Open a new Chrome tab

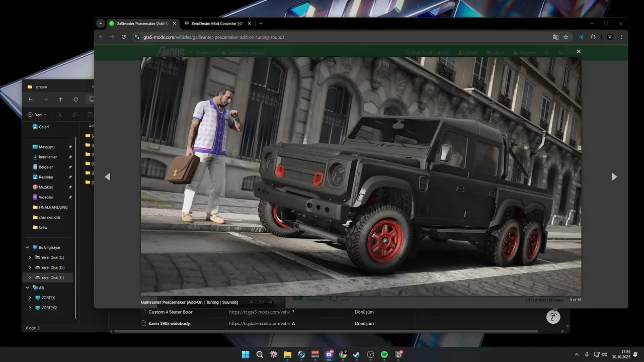261,23
